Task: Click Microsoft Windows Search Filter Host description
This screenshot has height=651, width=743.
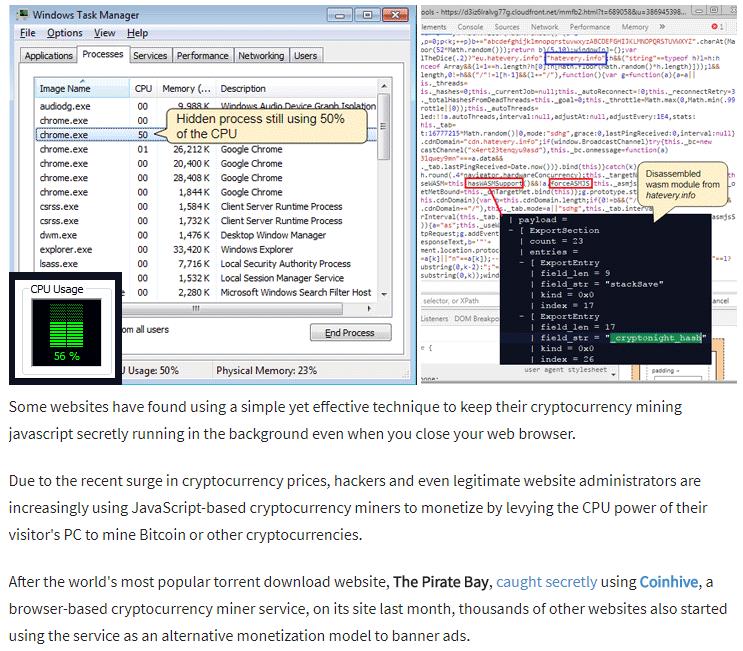Action: point(296,292)
